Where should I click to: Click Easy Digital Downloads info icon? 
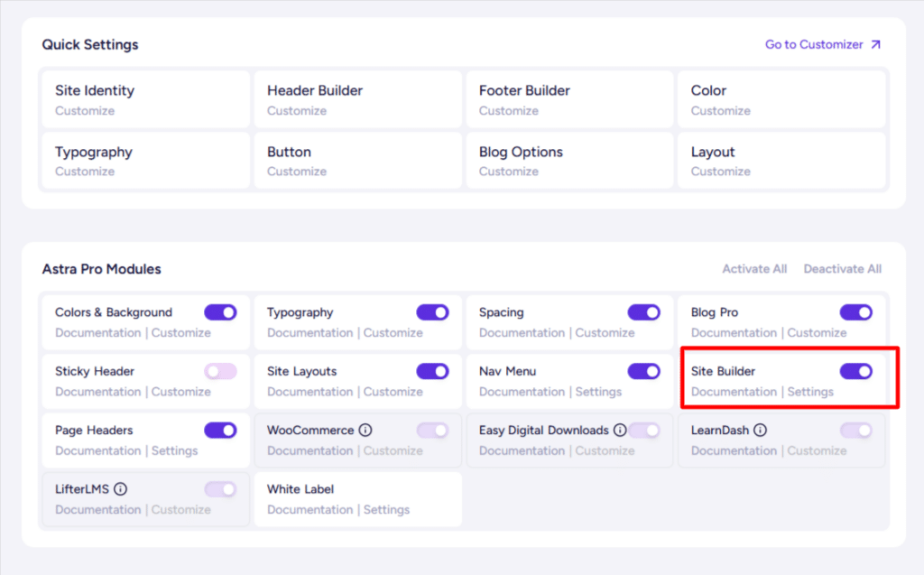tap(620, 430)
